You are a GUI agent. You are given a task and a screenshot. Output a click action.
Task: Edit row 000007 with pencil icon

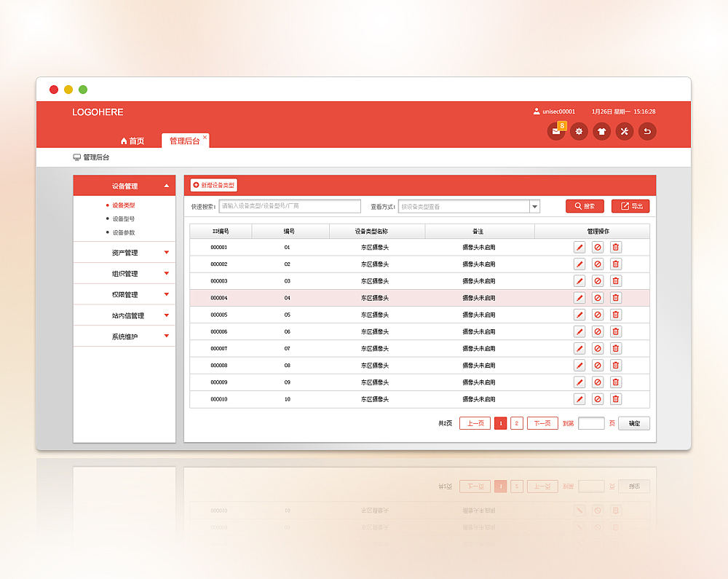579,348
